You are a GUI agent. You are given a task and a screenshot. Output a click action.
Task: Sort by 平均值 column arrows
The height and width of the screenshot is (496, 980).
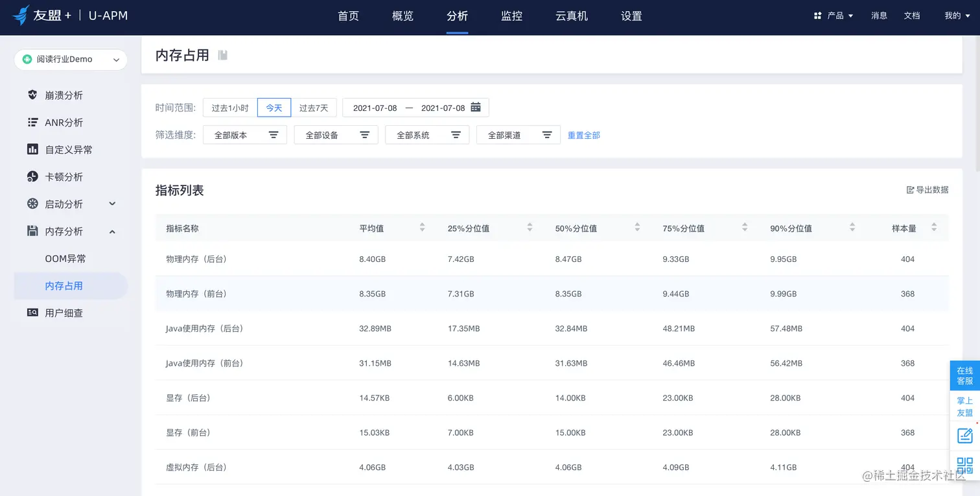423,228
